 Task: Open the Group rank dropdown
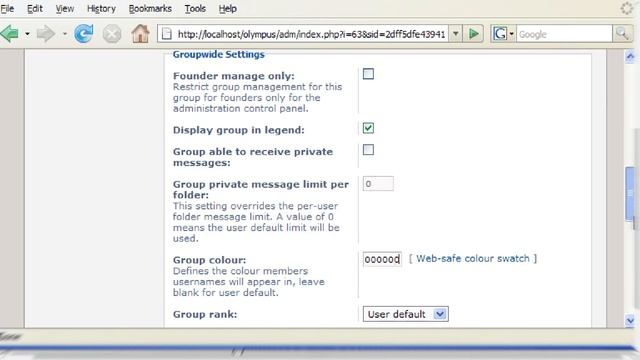(406, 314)
